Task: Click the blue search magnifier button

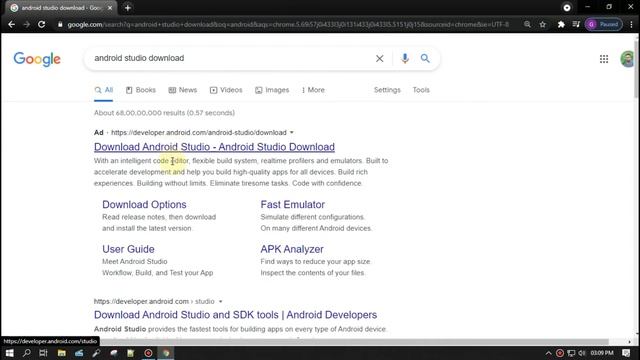Action: click(x=425, y=58)
